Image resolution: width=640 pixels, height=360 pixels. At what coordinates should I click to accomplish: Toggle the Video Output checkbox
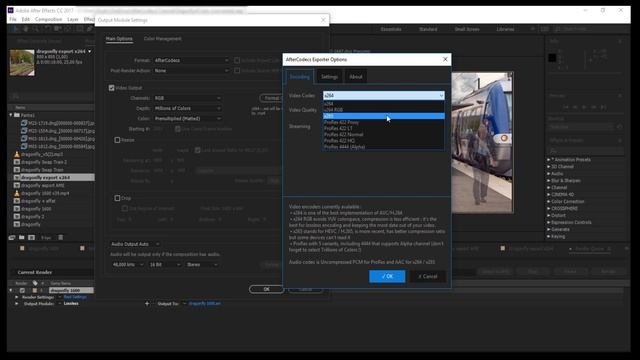click(111, 88)
